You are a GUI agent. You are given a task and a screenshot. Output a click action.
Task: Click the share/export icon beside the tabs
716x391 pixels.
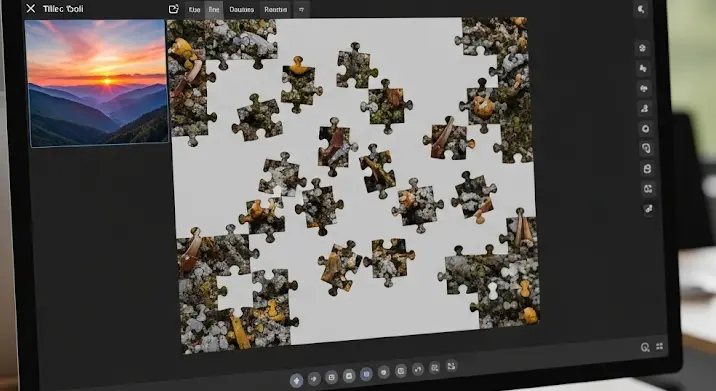pyautogui.click(x=173, y=9)
